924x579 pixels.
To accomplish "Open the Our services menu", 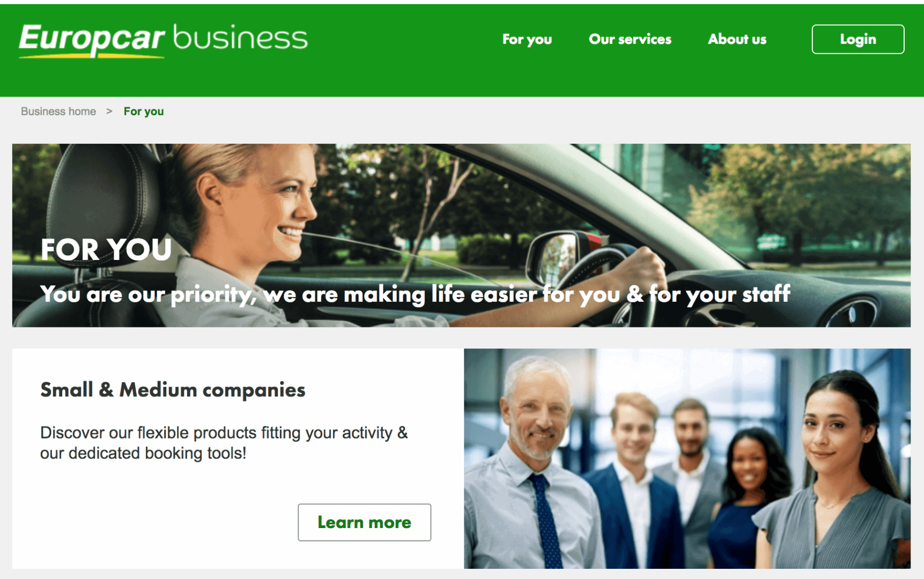I will (x=630, y=39).
